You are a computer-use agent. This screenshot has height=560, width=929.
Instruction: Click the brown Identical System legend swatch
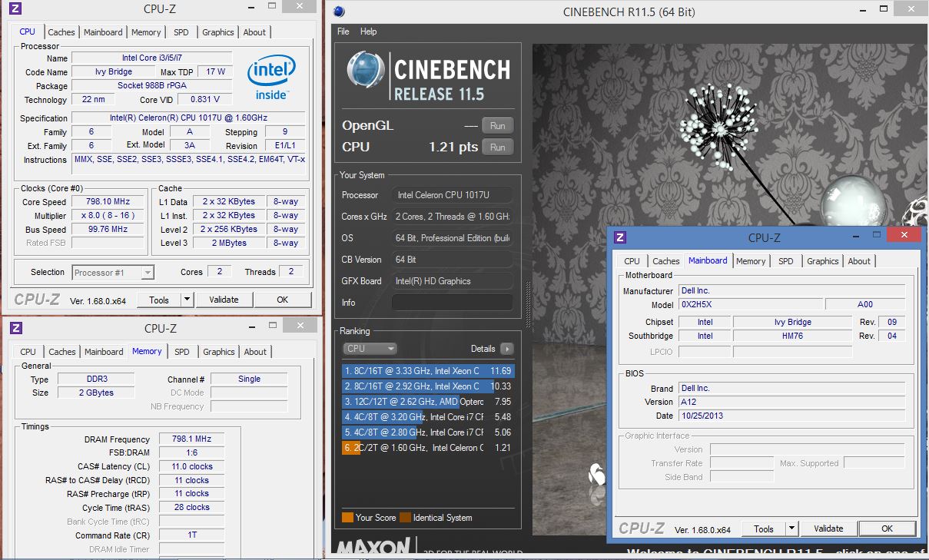(x=405, y=517)
